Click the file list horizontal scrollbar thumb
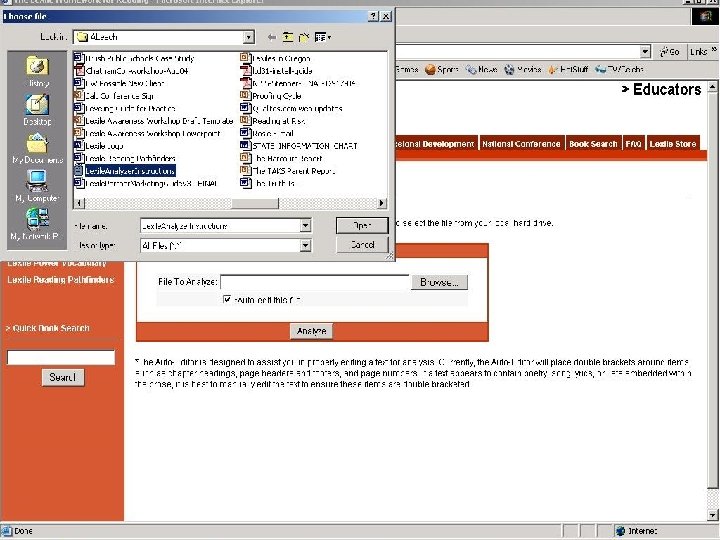 [x=255, y=203]
